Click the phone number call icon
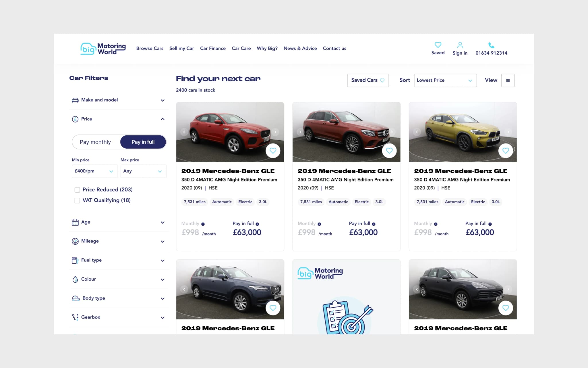The image size is (588, 368). pyautogui.click(x=491, y=45)
